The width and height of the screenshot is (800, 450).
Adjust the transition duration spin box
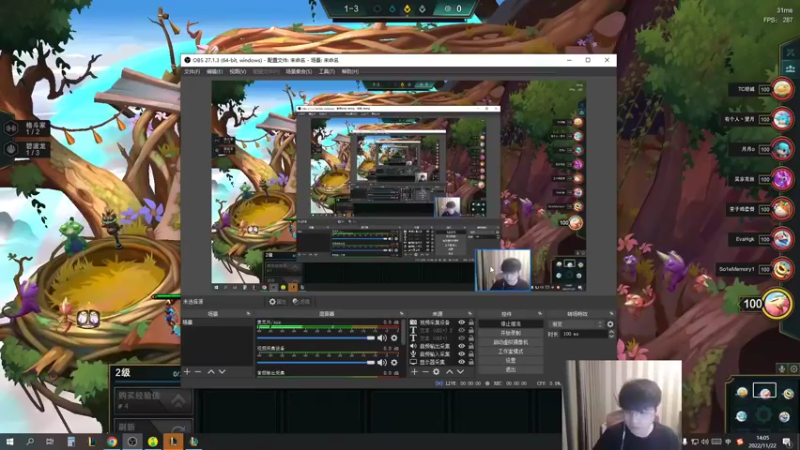pyautogui.click(x=584, y=334)
